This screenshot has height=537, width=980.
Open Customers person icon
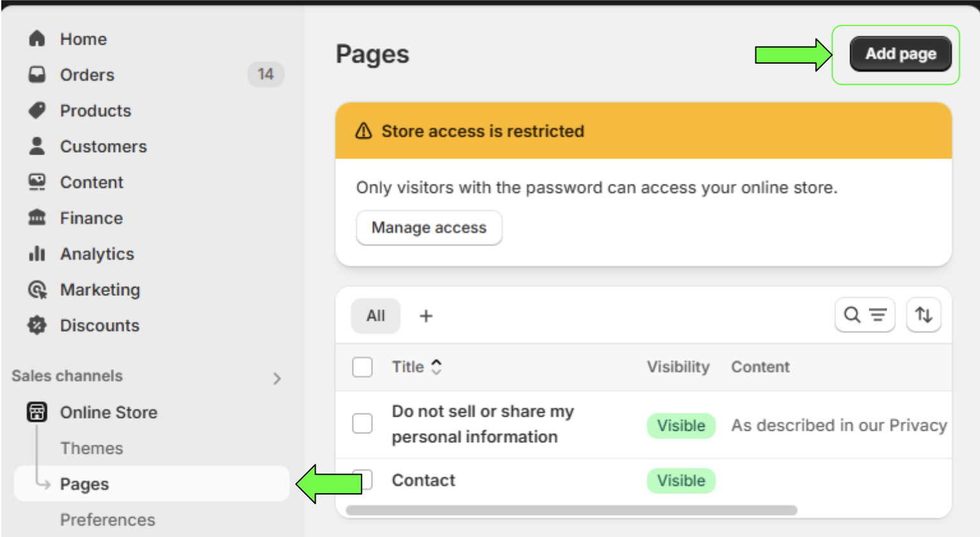(x=37, y=146)
